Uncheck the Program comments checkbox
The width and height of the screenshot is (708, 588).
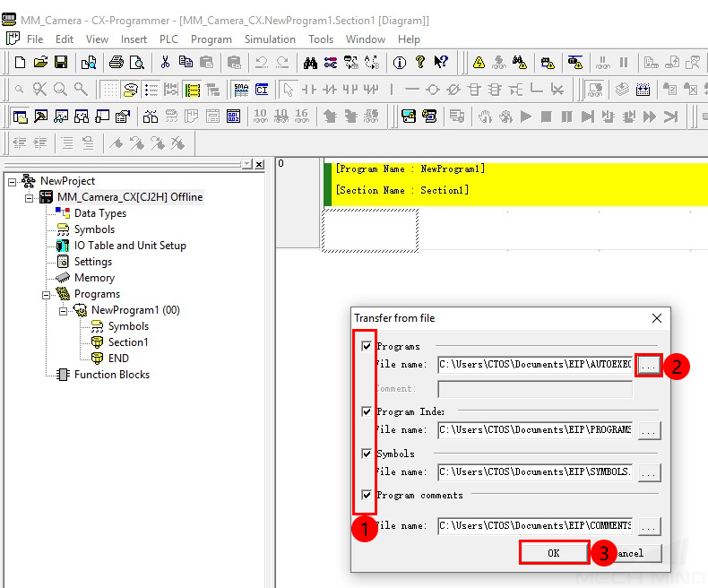click(x=367, y=495)
